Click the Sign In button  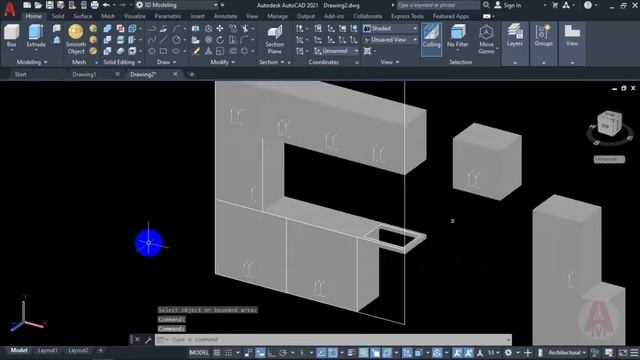click(508, 5)
